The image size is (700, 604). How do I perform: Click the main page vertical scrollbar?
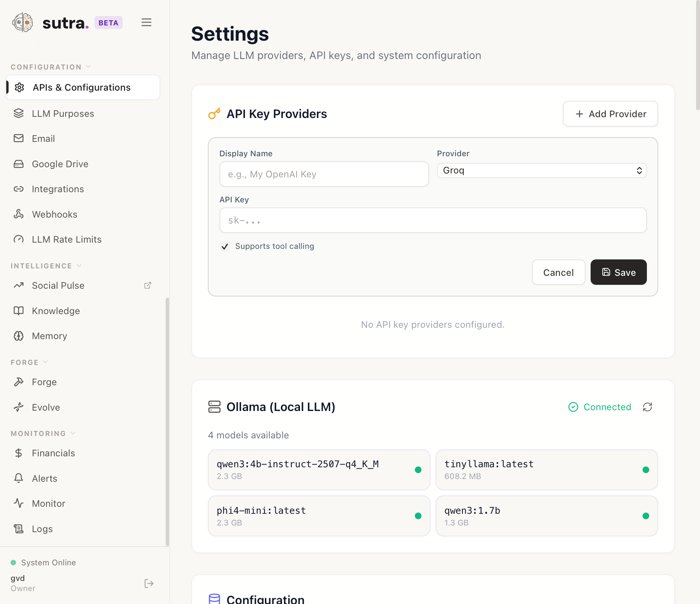[698, 55]
